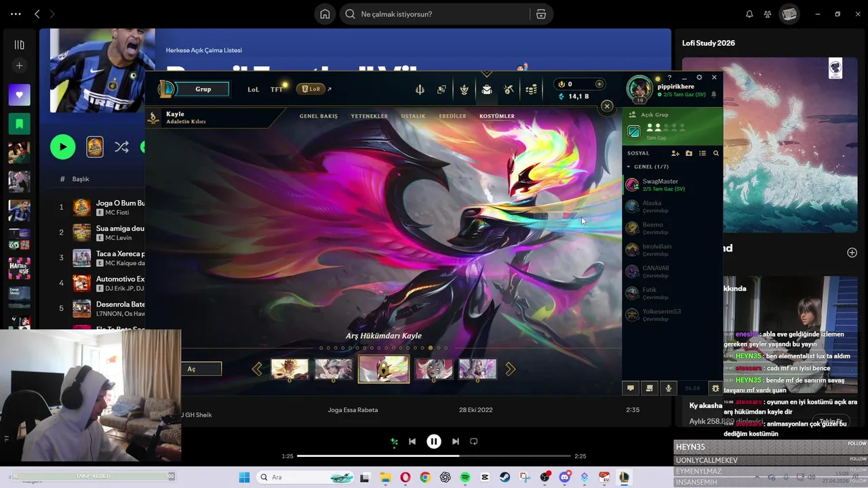Image resolution: width=868 pixels, height=488 pixels.
Task: Open the clash trident icon in League client
Action: [420, 89]
